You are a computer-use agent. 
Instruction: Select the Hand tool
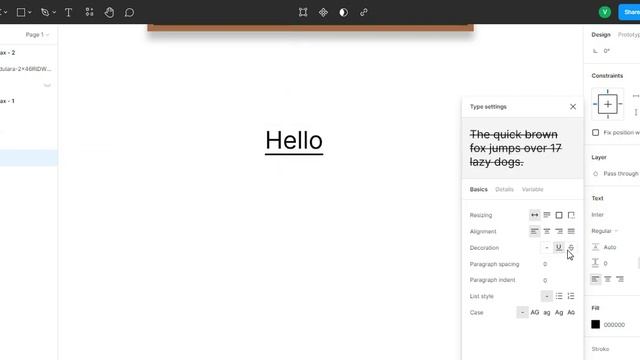pos(109,12)
